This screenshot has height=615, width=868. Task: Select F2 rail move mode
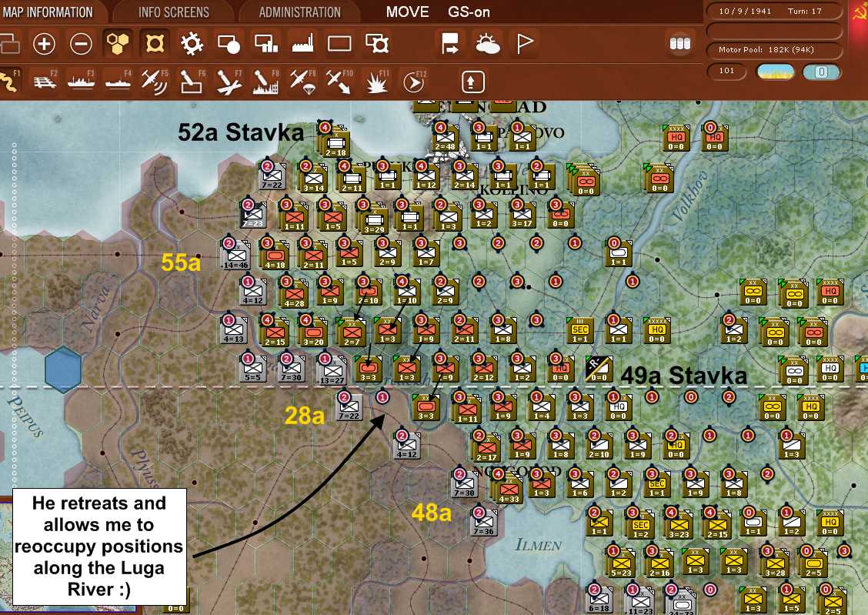[x=45, y=82]
